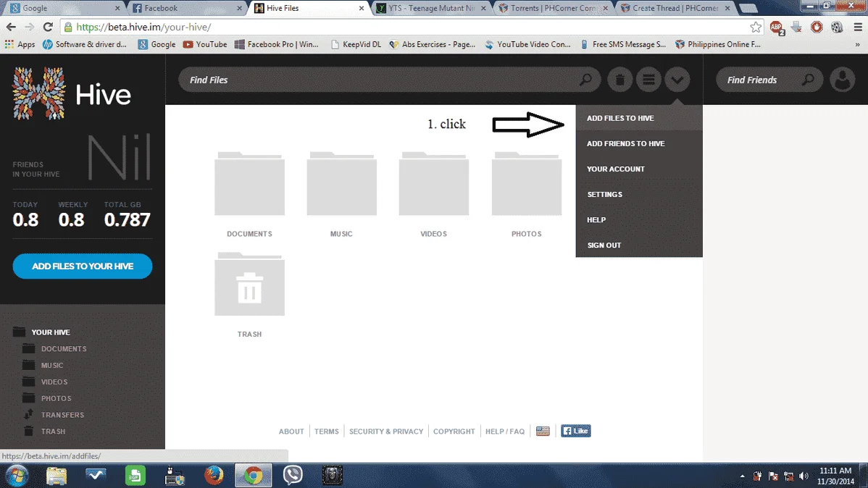Viewport: 868px width, 488px height.
Task: Click the volume icon in system tray
Action: click(804, 476)
